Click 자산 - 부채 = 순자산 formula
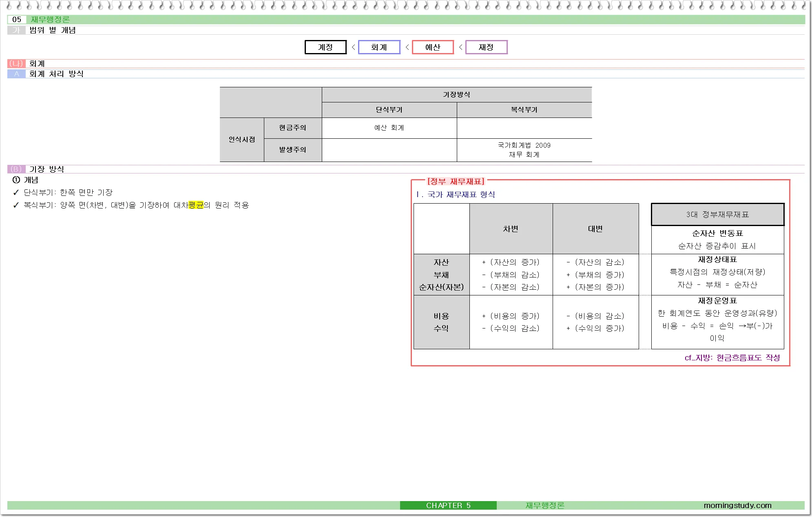This screenshot has width=812, height=517. [717, 284]
